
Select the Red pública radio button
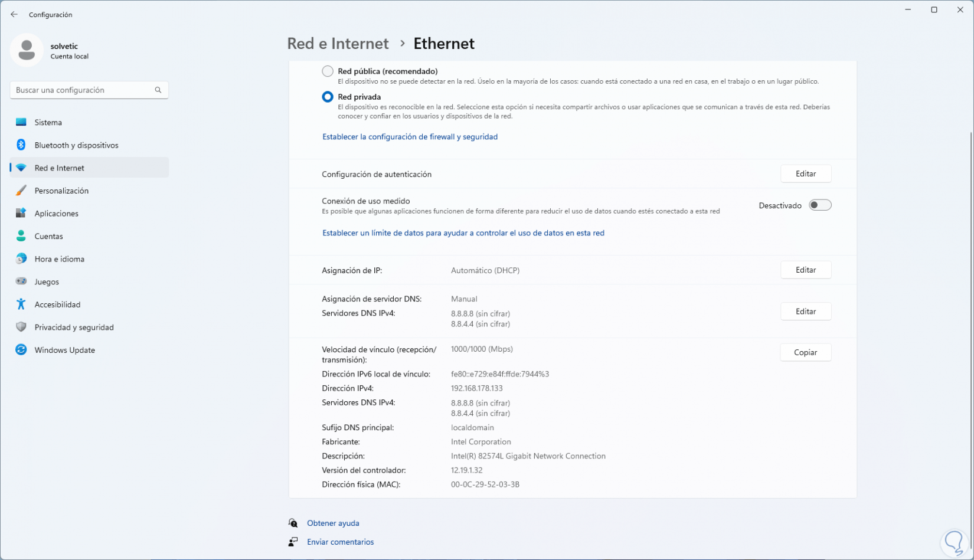pyautogui.click(x=328, y=71)
